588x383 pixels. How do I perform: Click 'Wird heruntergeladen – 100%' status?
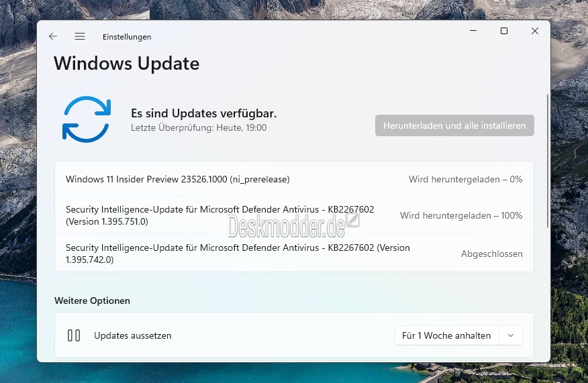tap(461, 215)
